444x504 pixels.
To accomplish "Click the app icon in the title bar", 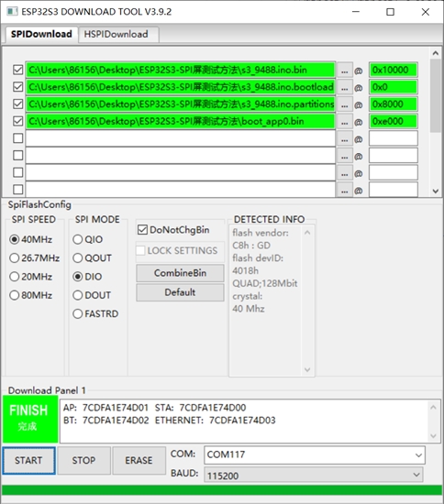I will [12, 12].
